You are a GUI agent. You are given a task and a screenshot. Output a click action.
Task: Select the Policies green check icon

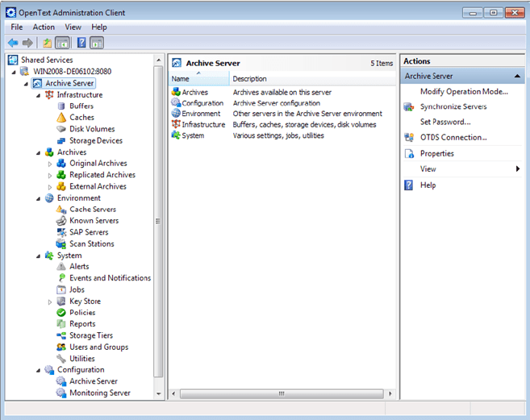(x=61, y=313)
